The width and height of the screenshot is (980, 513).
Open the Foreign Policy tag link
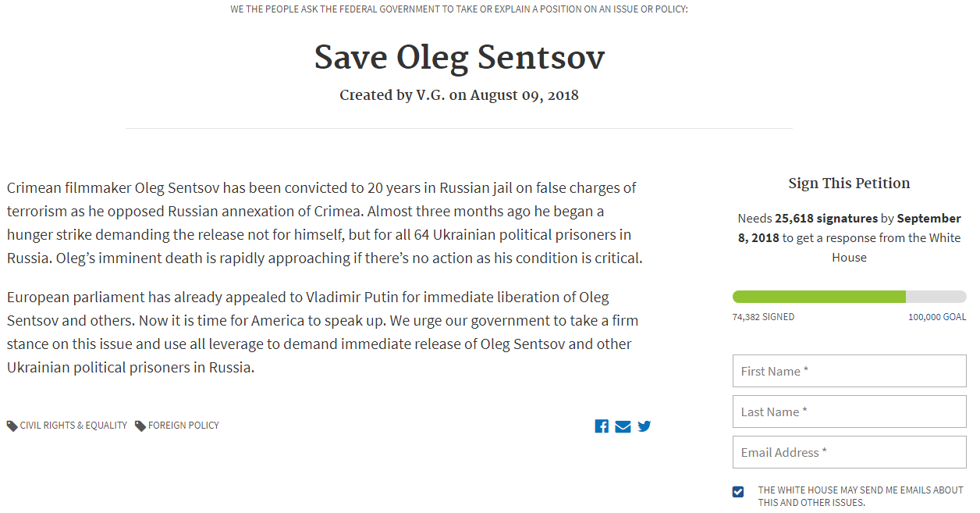183,426
